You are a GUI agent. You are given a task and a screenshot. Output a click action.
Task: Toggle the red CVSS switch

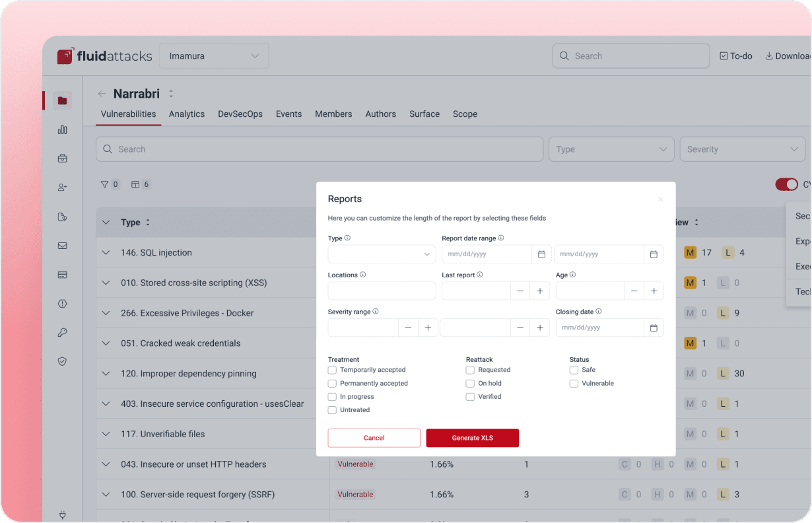[x=786, y=184]
